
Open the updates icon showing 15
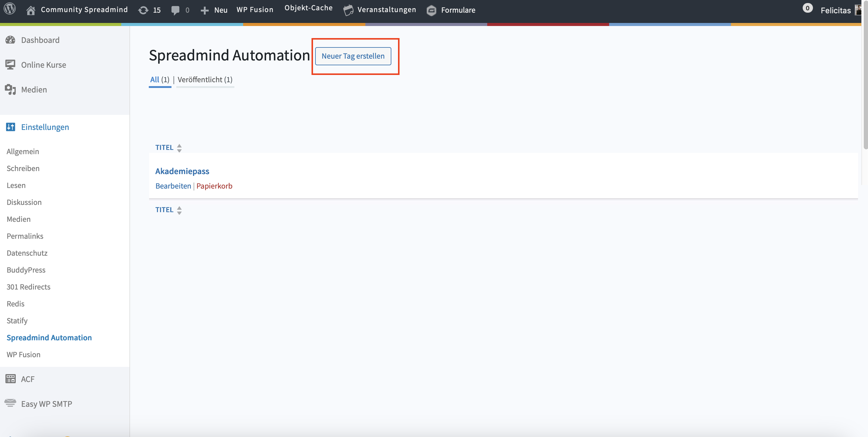pyautogui.click(x=143, y=10)
